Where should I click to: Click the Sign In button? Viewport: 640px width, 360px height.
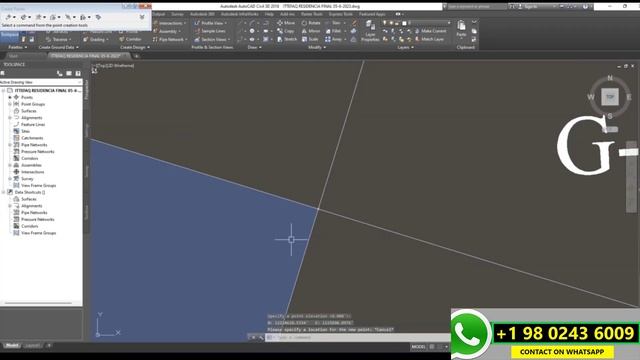click(x=531, y=7)
